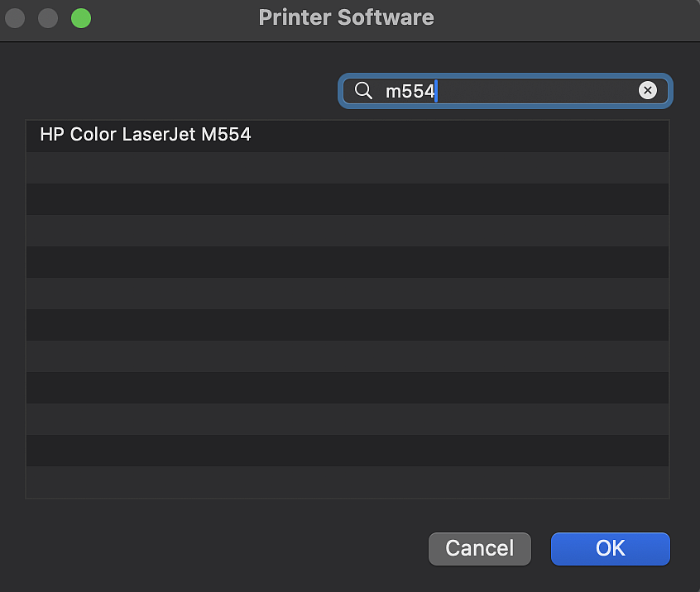The image size is (700, 592).
Task: Click the blue focus border of the search field
Action: (x=505, y=74)
